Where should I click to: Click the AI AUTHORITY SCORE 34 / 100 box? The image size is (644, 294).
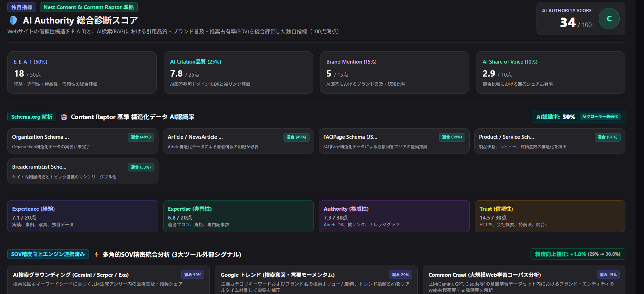pos(581,19)
